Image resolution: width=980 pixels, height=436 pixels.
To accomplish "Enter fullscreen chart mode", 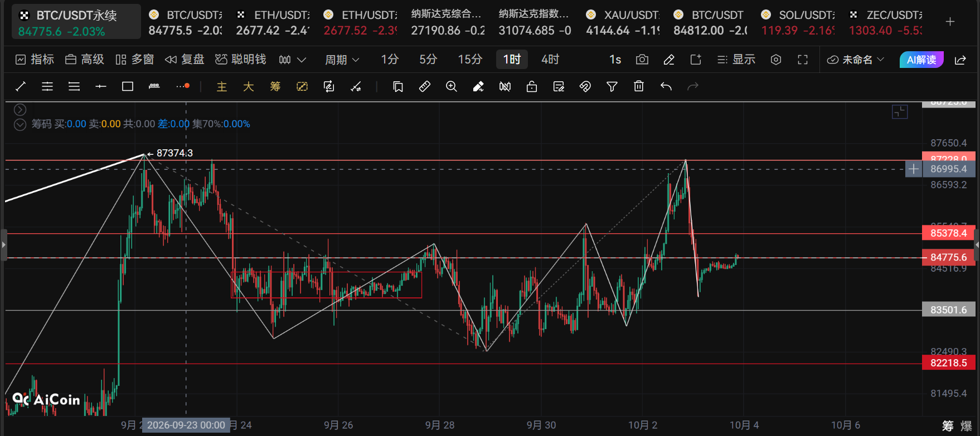I will tap(803, 60).
